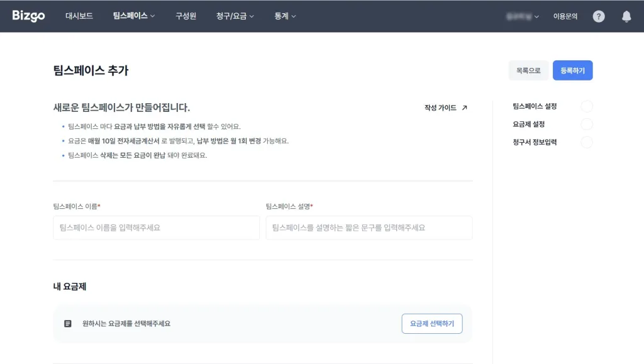Open the 작성 가이드 external link arrow
The width and height of the screenshot is (644, 364).
(464, 108)
